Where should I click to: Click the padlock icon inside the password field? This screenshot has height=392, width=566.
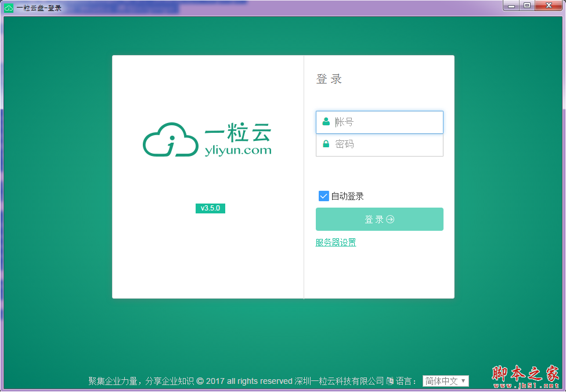(x=325, y=144)
